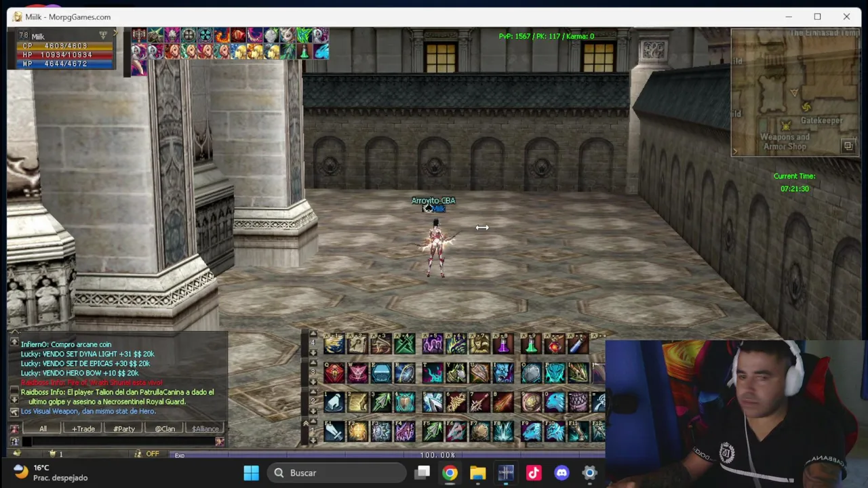The image size is (868, 488).
Task: Open Google Chrome from the taskbar
Action: point(450,473)
